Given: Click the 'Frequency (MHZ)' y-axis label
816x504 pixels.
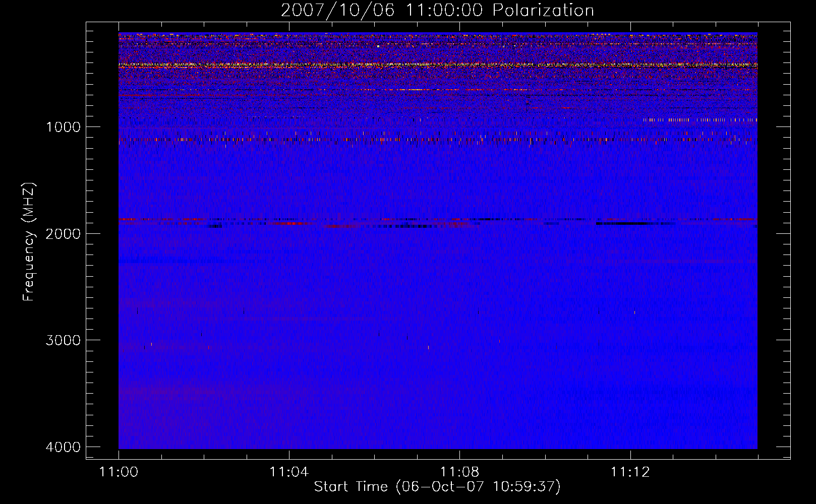Looking at the screenshot, I should (x=29, y=242).
